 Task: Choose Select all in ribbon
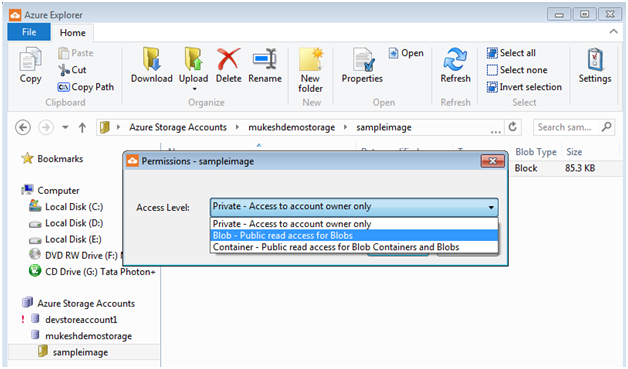click(511, 53)
